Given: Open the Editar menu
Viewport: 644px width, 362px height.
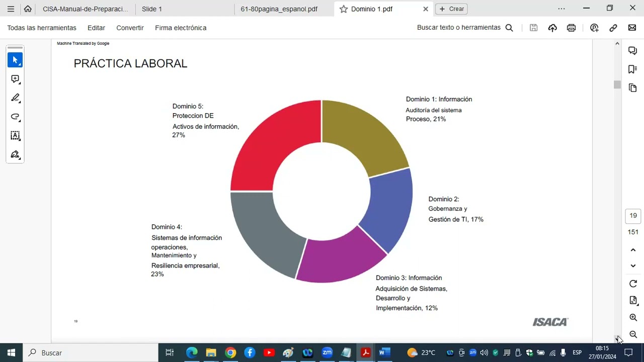Looking at the screenshot, I should pos(96,28).
